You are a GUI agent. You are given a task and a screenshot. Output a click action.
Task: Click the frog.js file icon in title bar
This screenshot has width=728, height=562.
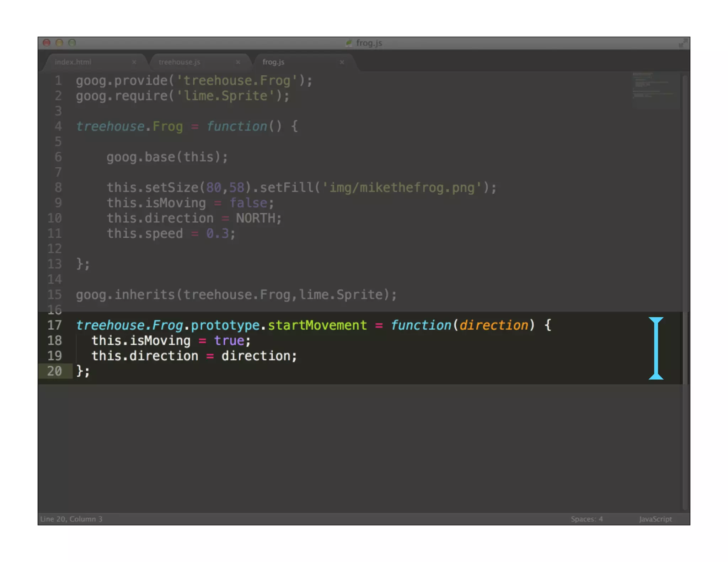(349, 43)
